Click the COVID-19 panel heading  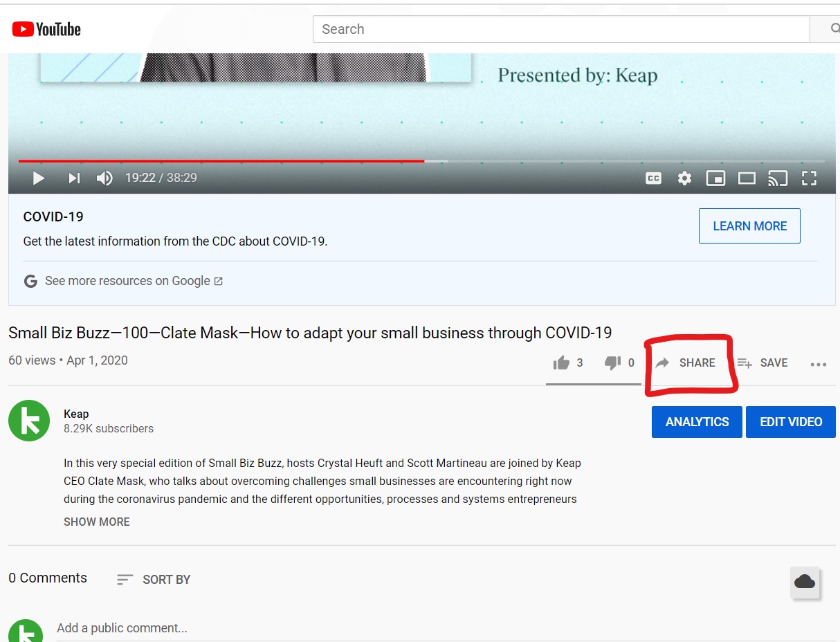pyautogui.click(x=53, y=217)
